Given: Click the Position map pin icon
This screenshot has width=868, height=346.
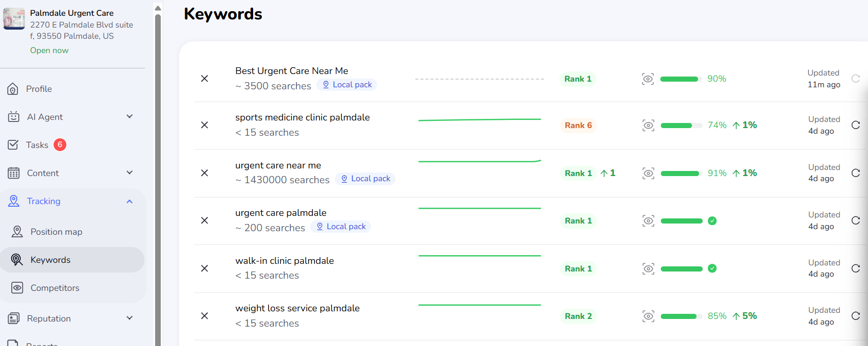Looking at the screenshot, I should pos(17,232).
